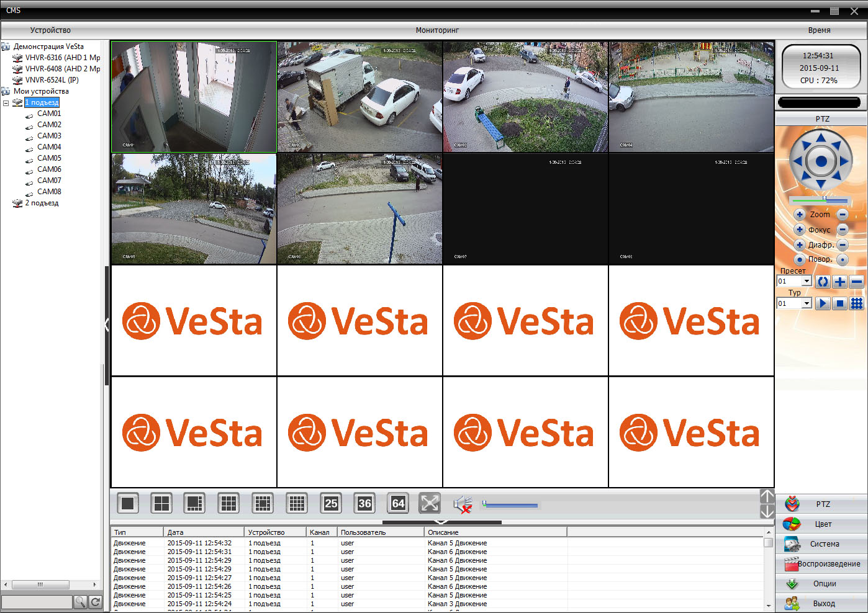Viewport: 868px width, 613px height.
Task: Toggle the muted speaker icon
Action: (x=463, y=504)
